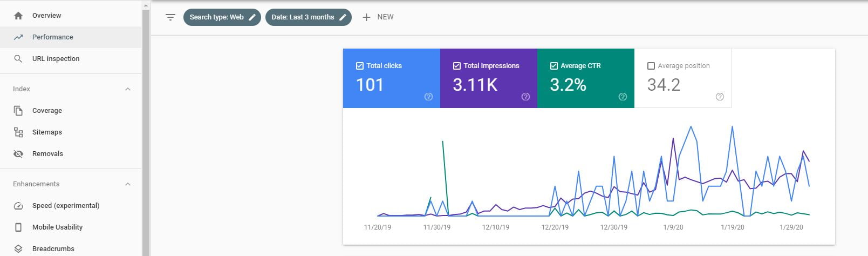
Task: Go to Coverage report
Action: [x=71, y=111]
